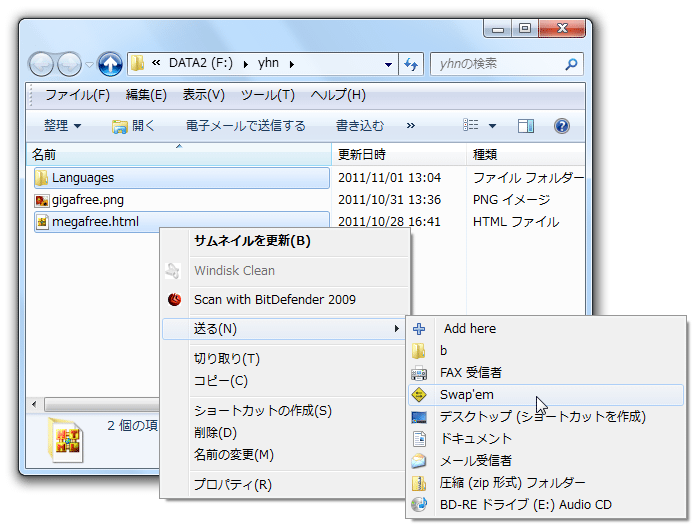Open recent pages dropdown next to Forward
Image resolution: width=695 pixels, height=528 pixels.
(x=89, y=65)
